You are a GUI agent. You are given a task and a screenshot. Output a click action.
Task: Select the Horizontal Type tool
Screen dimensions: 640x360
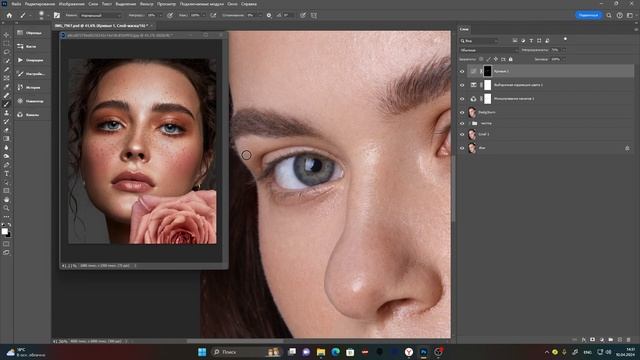tap(6, 173)
